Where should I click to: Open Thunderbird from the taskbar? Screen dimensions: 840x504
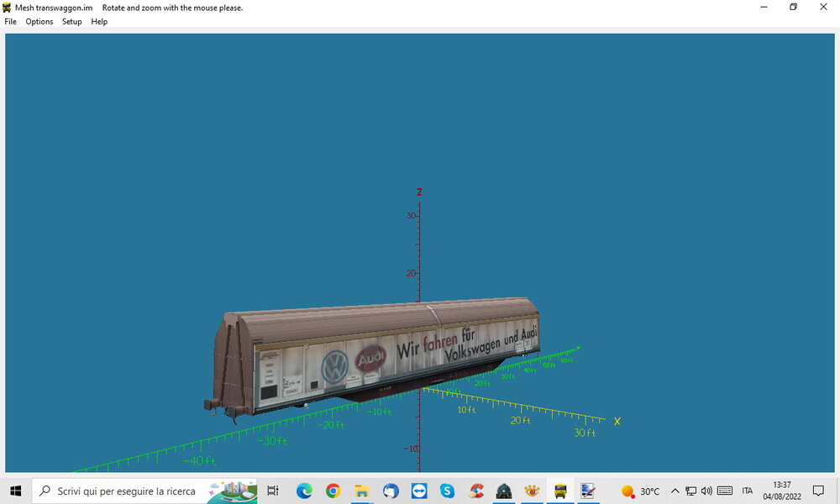[x=391, y=491]
